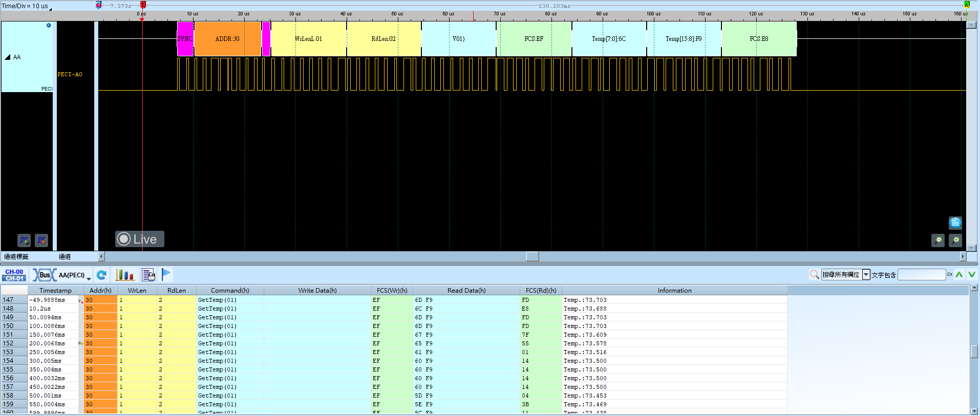980x416 pixels.
Task: Refresh the bus decode table
Action: (101, 275)
